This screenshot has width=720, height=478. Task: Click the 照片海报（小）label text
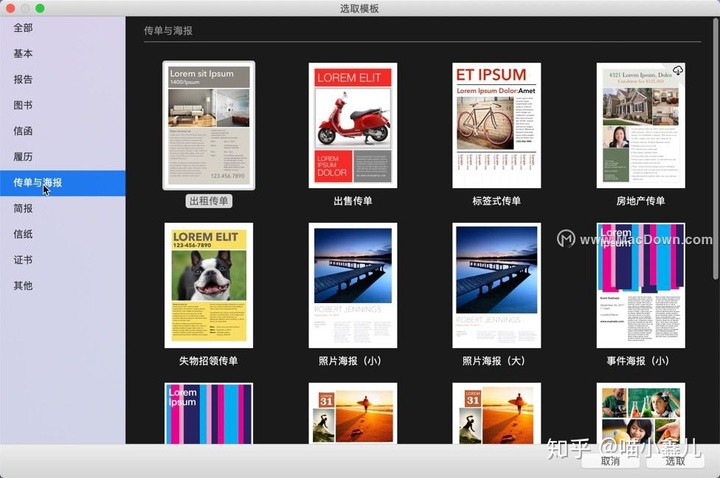(350, 360)
